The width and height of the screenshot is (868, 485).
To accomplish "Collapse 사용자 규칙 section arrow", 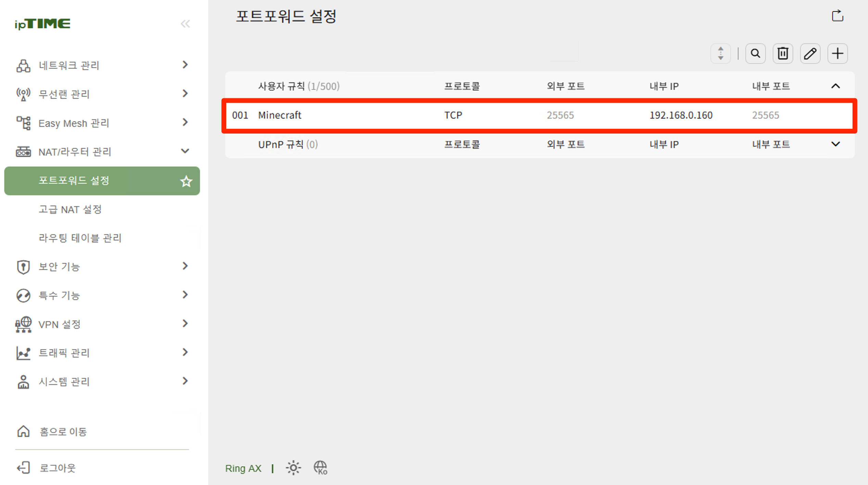I will point(835,86).
